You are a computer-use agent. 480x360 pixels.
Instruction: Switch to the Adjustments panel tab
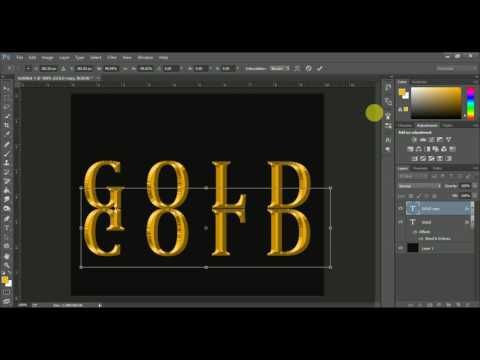[427, 125]
